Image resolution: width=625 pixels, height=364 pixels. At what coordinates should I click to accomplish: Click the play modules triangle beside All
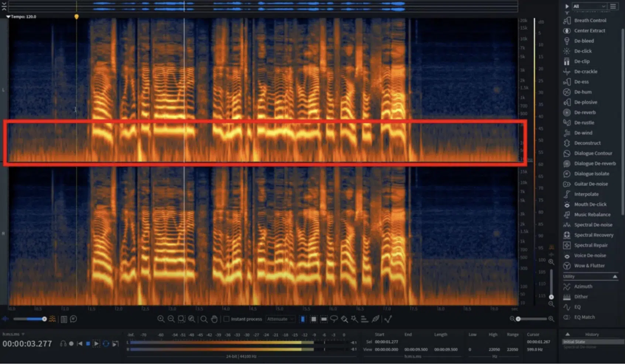[x=567, y=6]
